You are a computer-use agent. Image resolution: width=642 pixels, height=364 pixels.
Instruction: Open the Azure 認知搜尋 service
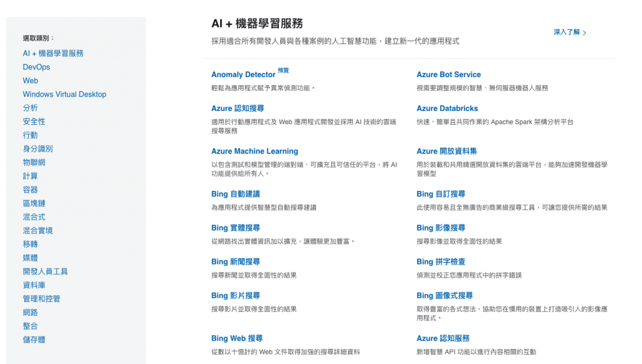coord(238,108)
